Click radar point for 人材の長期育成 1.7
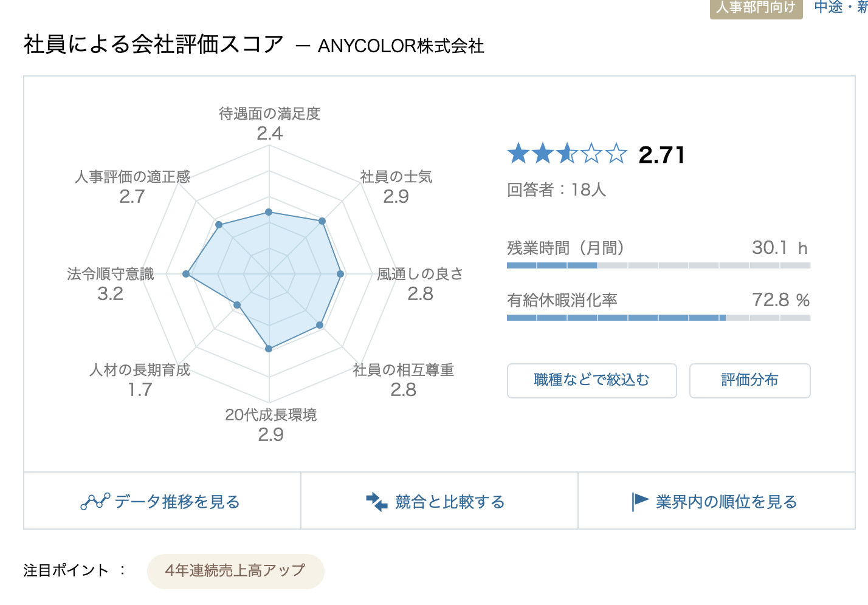This screenshot has width=868, height=605. point(237,305)
